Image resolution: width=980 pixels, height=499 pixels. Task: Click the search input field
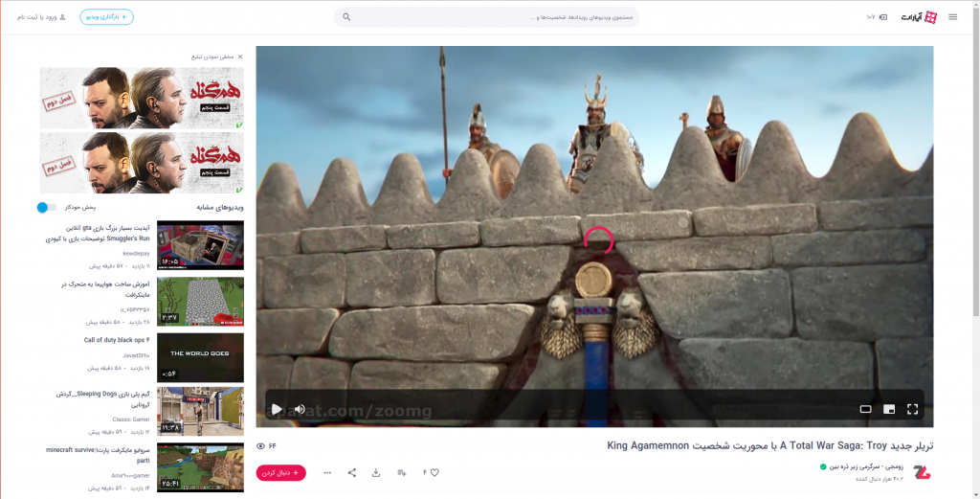[x=486, y=17]
